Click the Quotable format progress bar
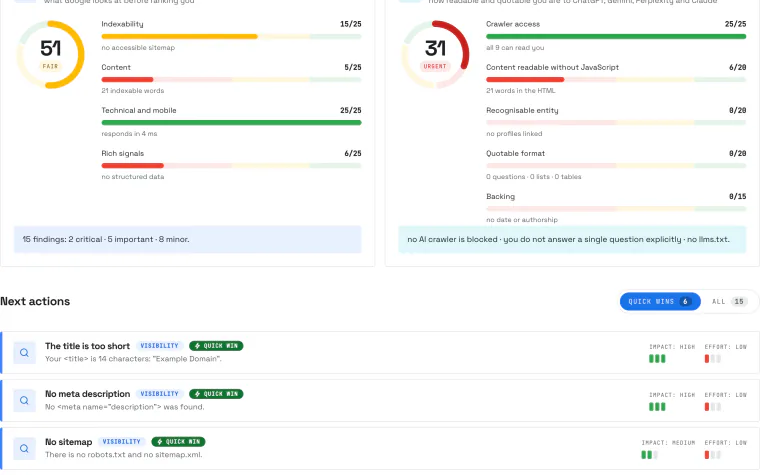The image size is (760, 475). pyautogui.click(x=616, y=166)
